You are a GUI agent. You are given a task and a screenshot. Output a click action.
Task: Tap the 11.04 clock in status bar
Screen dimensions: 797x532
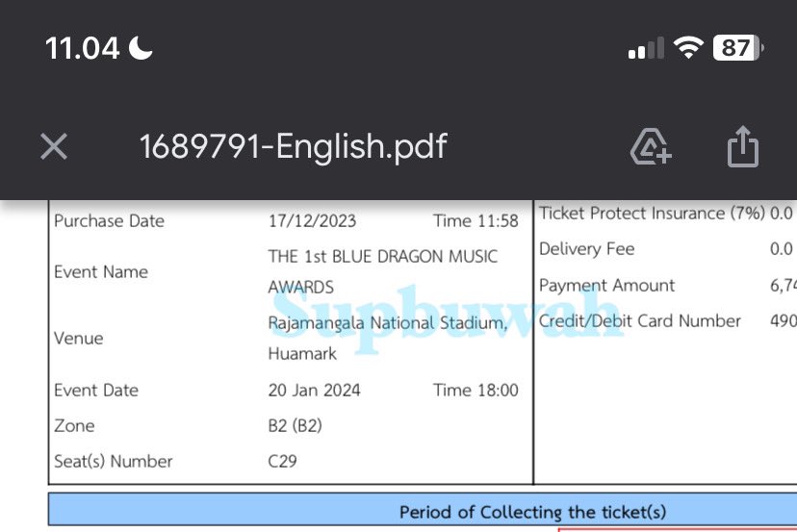(83, 49)
